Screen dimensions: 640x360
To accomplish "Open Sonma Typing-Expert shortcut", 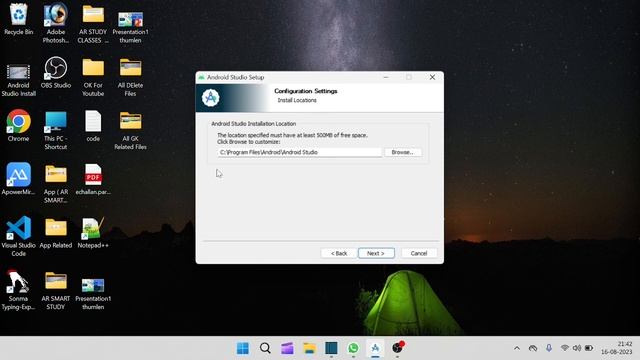I will coord(18,290).
